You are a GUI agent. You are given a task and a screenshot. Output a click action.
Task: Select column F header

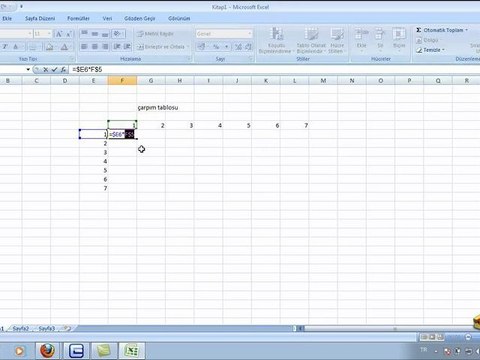pyautogui.click(x=122, y=81)
